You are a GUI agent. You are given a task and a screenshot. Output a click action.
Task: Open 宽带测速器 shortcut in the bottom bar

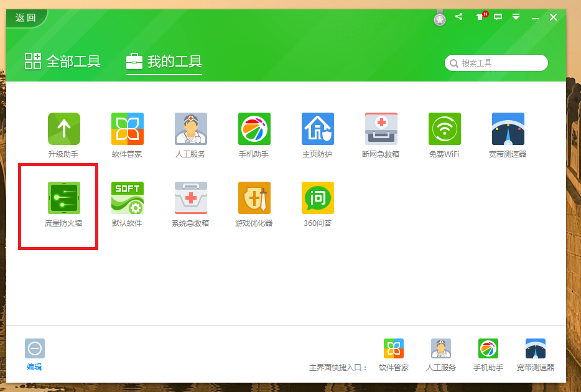pyautogui.click(x=536, y=348)
